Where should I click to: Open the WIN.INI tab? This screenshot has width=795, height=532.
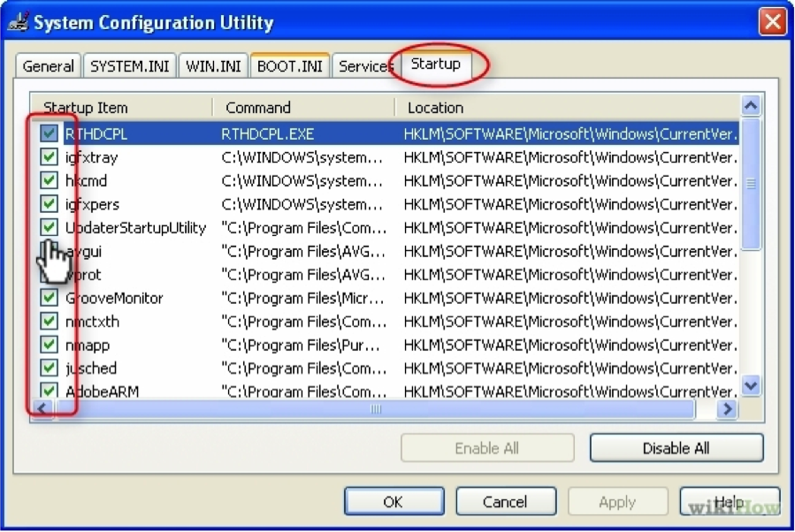[x=213, y=66]
